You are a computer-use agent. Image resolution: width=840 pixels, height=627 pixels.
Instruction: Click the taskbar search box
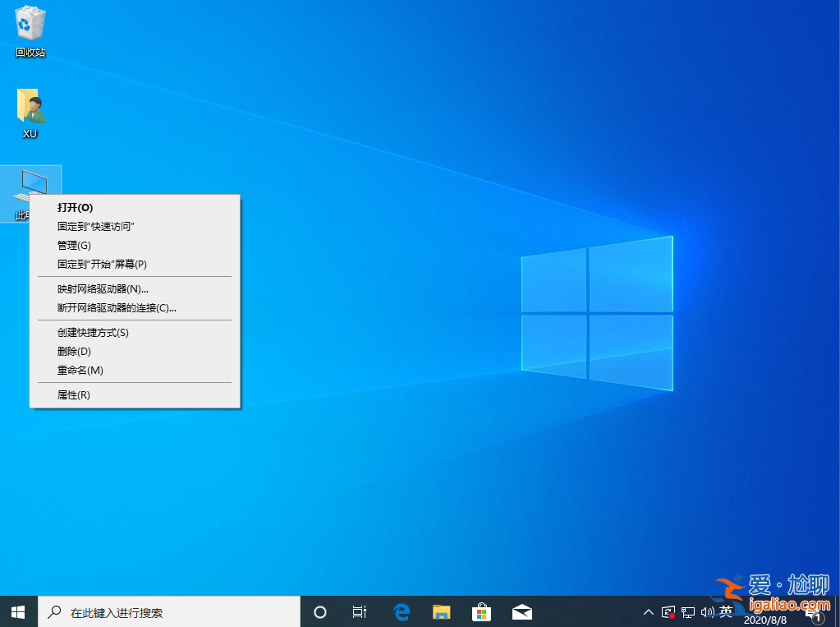pos(164,611)
